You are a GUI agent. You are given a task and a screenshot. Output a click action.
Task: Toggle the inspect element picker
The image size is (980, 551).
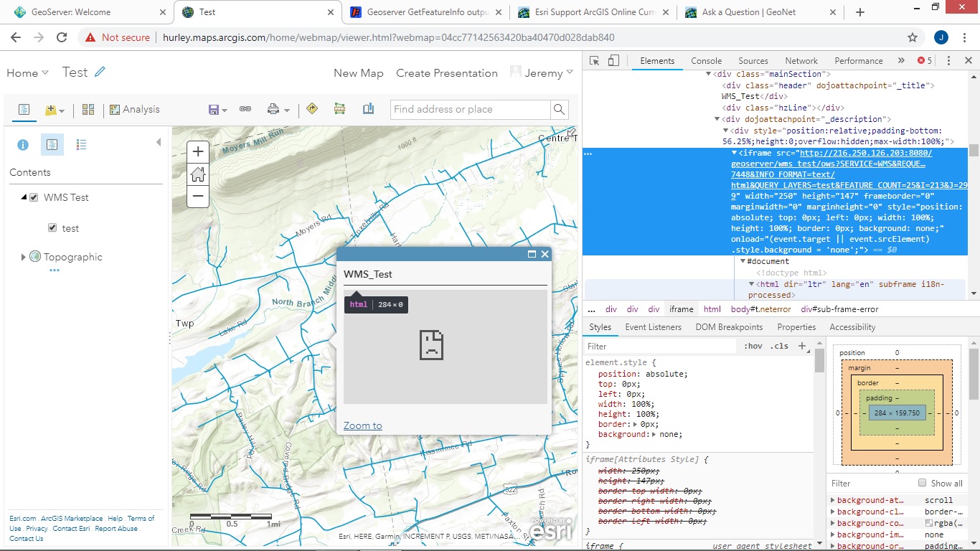pyautogui.click(x=595, y=61)
